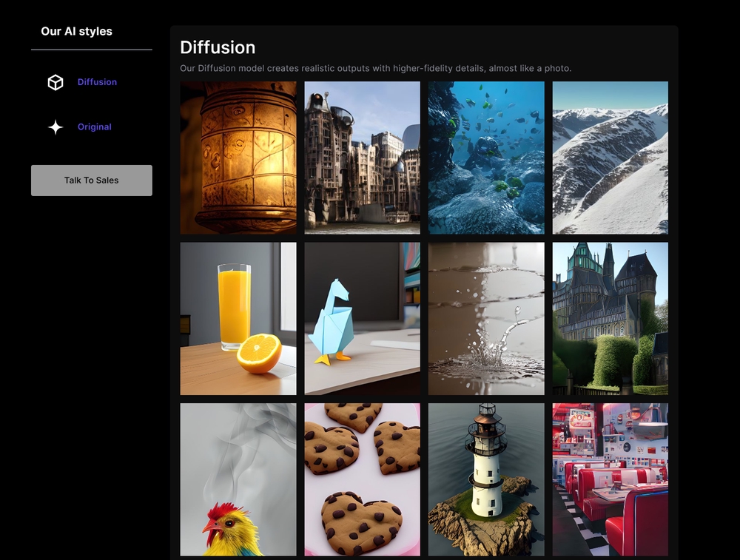
Task: Click the Original sparkle star icon
Action: 55,127
